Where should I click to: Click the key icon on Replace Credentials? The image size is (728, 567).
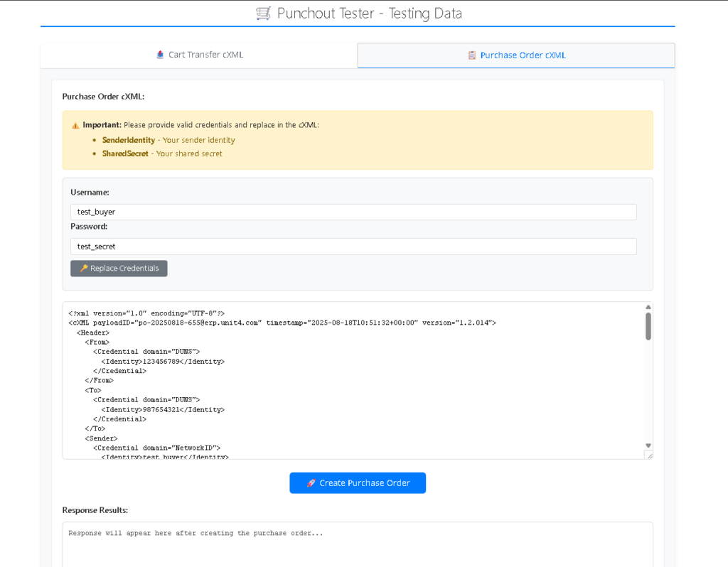coord(83,269)
